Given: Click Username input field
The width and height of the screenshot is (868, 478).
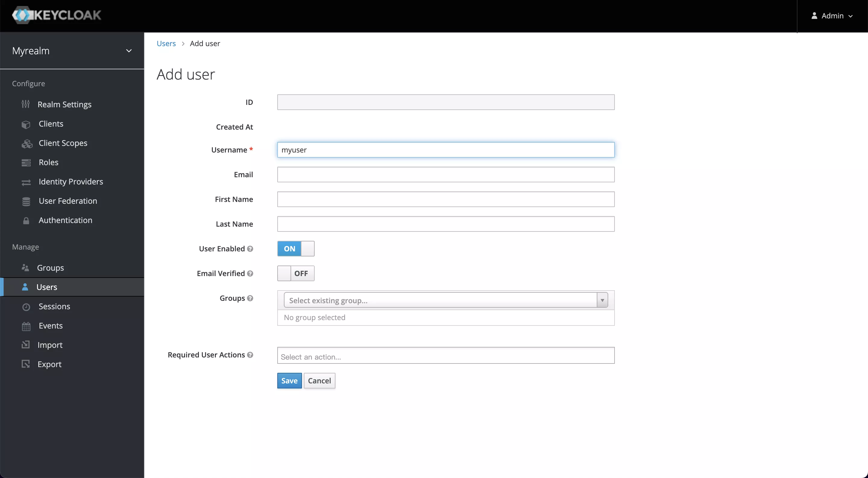Looking at the screenshot, I should coord(445,149).
